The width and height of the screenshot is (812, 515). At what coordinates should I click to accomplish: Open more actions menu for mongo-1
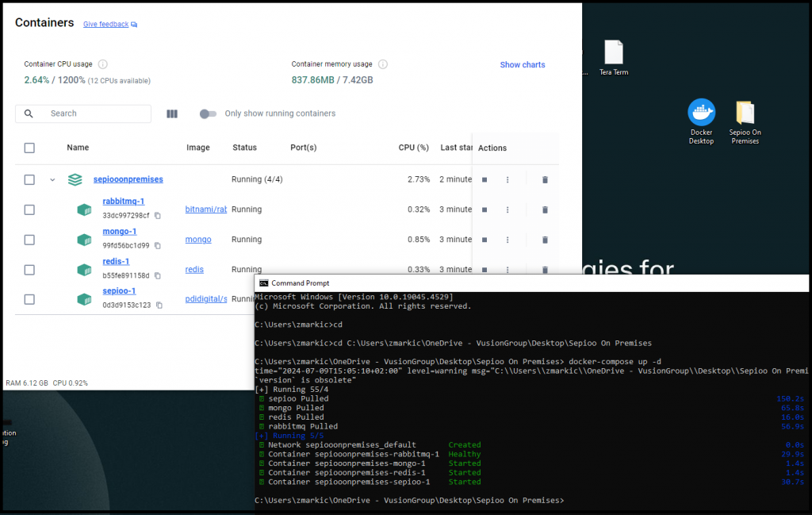507,240
